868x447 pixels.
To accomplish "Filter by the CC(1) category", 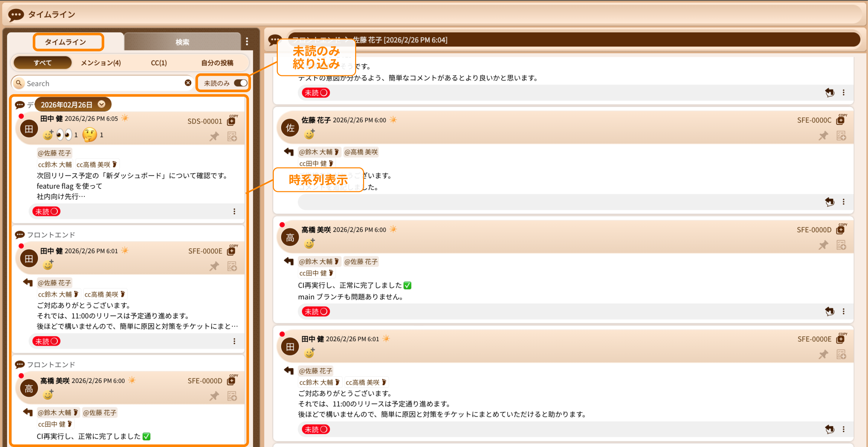I will pyautogui.click(x=159, y=63).
